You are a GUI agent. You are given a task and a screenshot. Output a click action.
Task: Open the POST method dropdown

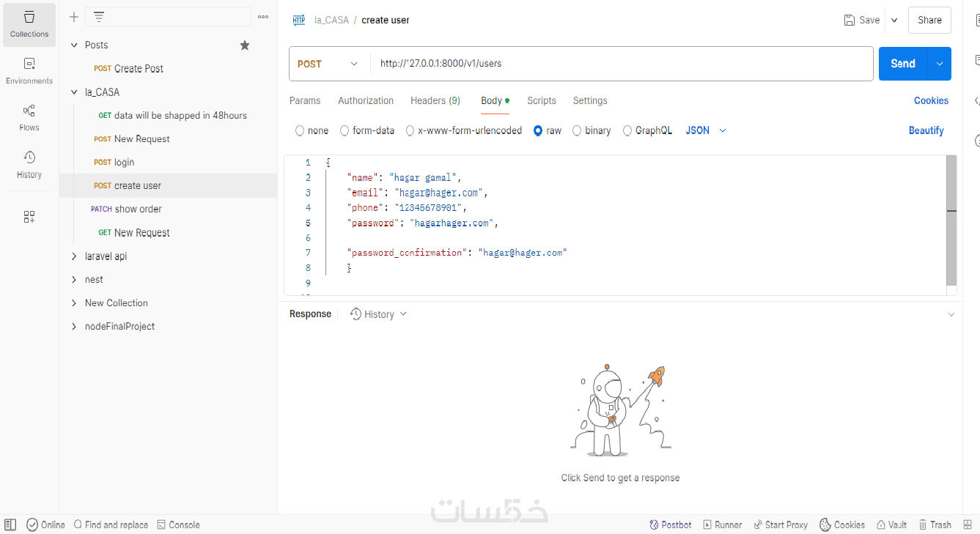[x=328, y=64]
